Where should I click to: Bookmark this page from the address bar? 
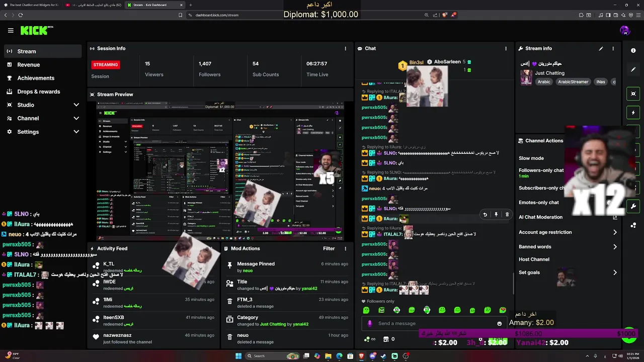(x=180, y=15)
